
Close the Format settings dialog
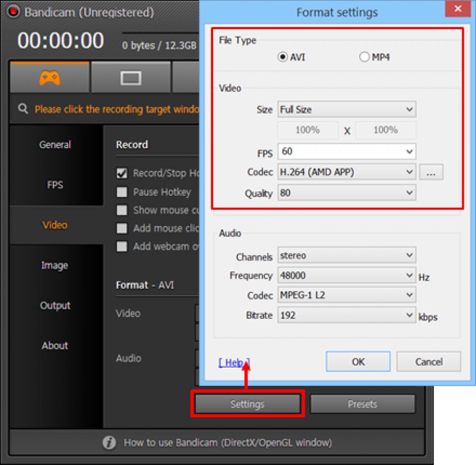point(455,11)
